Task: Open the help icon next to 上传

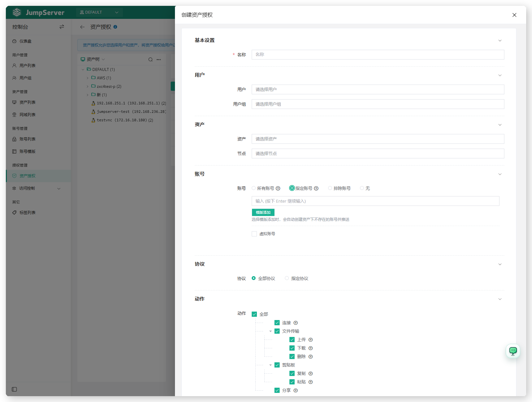Action: (311, 340)
